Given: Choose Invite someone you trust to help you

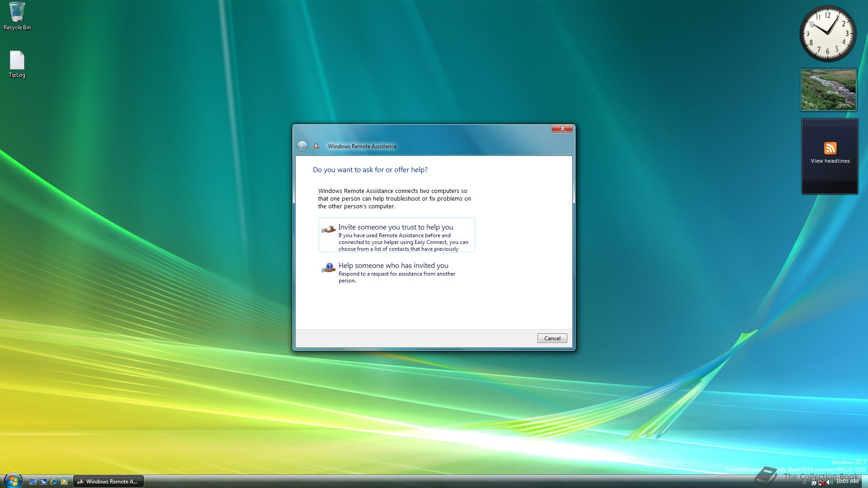Looking at the screenshot, I should point(396,235).
